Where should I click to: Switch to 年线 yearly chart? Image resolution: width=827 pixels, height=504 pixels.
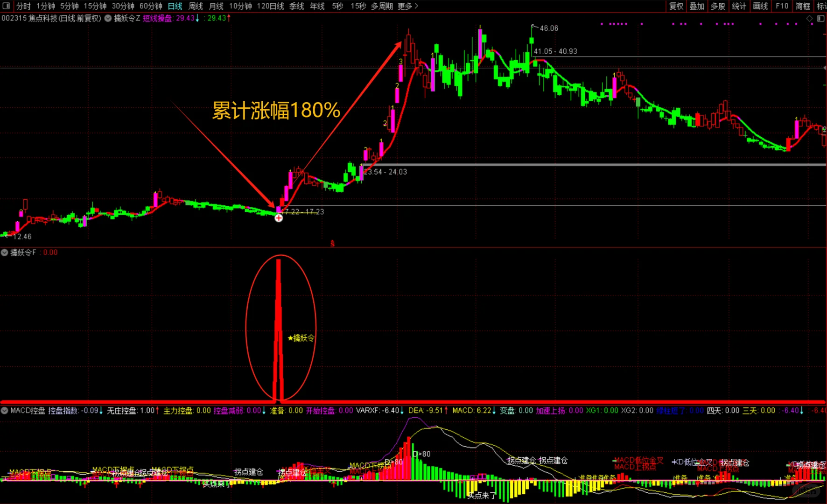(317, 6)
